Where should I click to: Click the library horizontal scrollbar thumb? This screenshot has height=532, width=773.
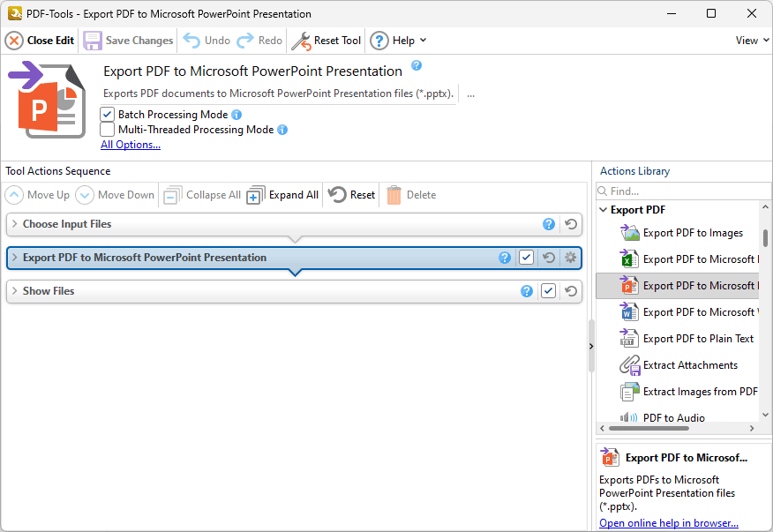pos(649,429)
